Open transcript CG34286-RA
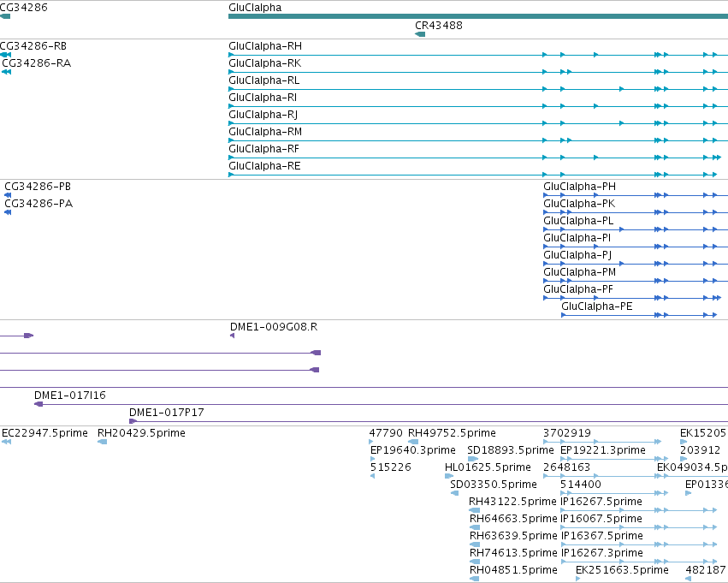The height and width of the screenshot is (583, 728). (x=37, y=63)
